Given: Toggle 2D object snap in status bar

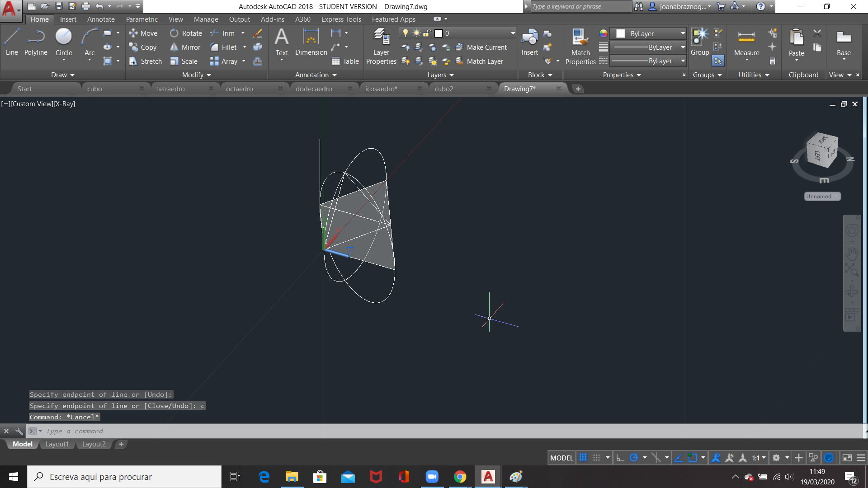Looking at the screenshot, I should (x=693, y=458).
